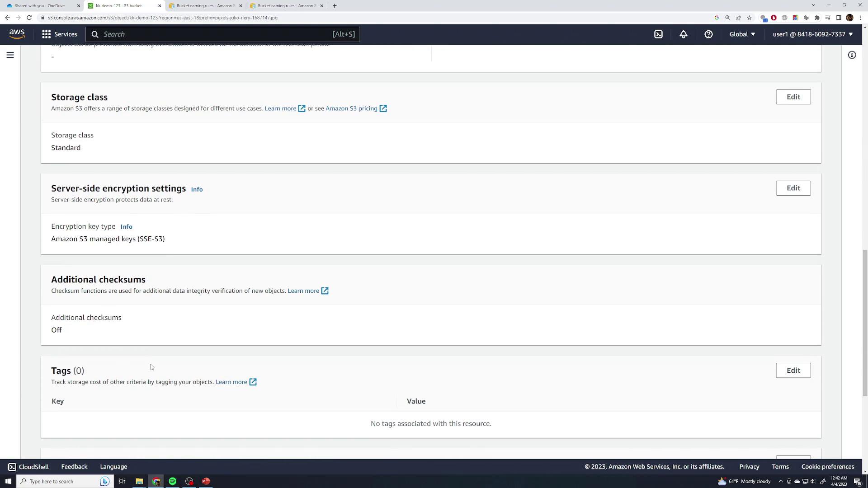Click the page vertical scrollbar
Image resolution: width=868 pixels, height=488 pixels.
(864, 323)
